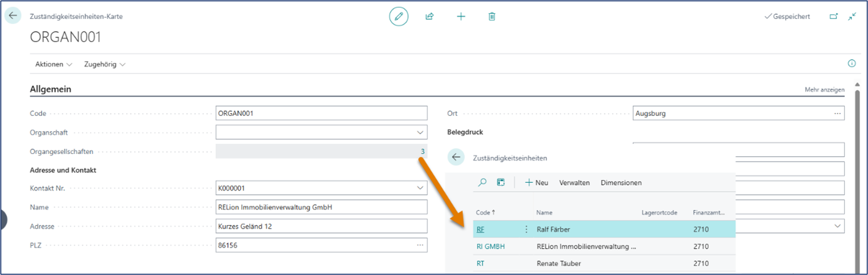Viewport: 868px width, 275px height.
Task: Click the info icon below the header
Action: coord(851,64)
